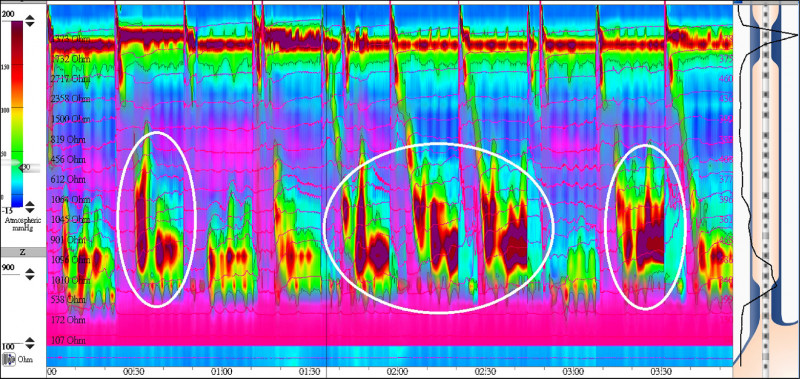The width and height of the screenshot is (800, 379).
Task: Select the 2717 Ohm channel label
Action: coord(71,79)
